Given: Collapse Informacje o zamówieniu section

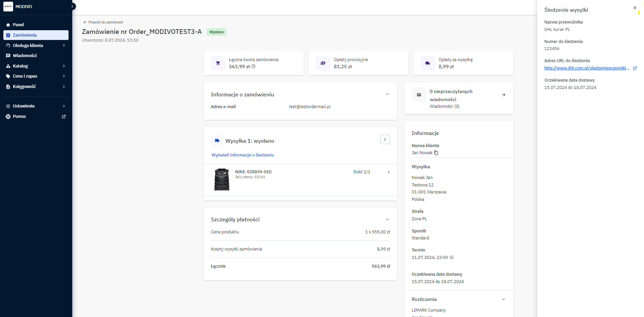Looking at the screenshot, I should [387, 94].
